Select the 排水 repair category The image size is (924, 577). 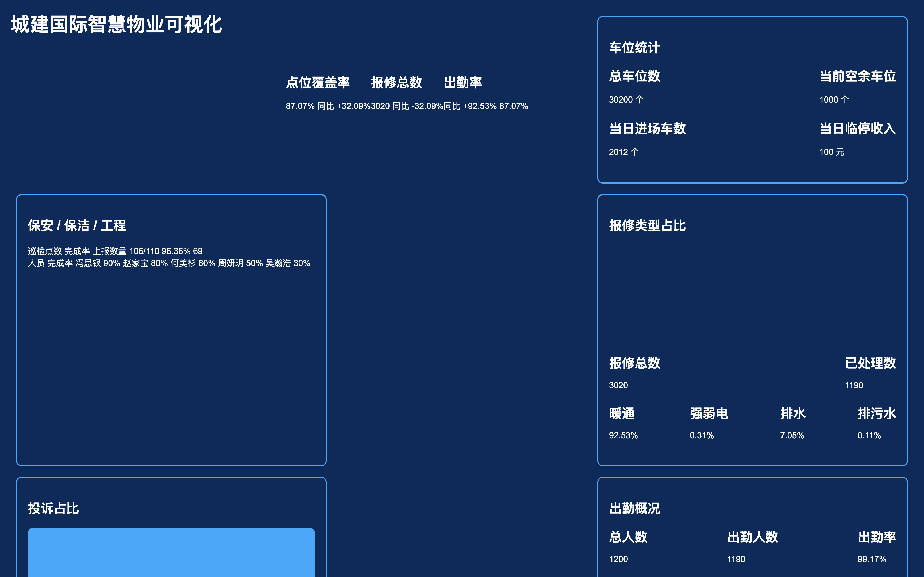(793, 413)
